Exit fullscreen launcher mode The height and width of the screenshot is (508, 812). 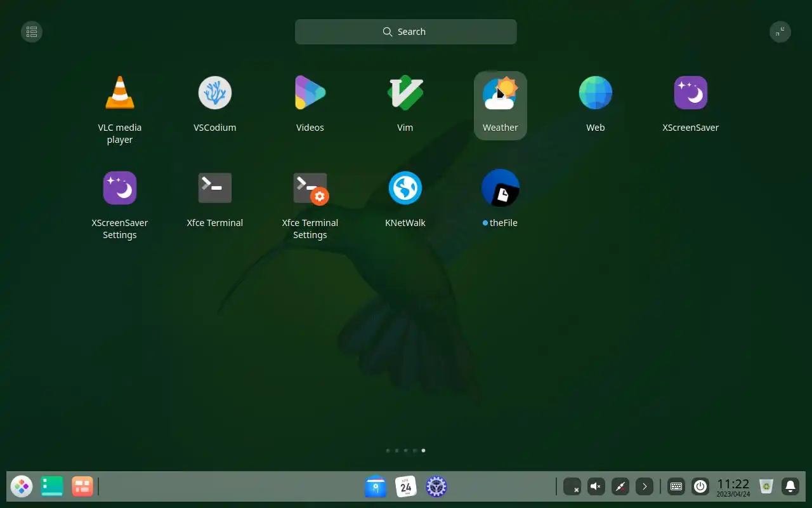780,32
